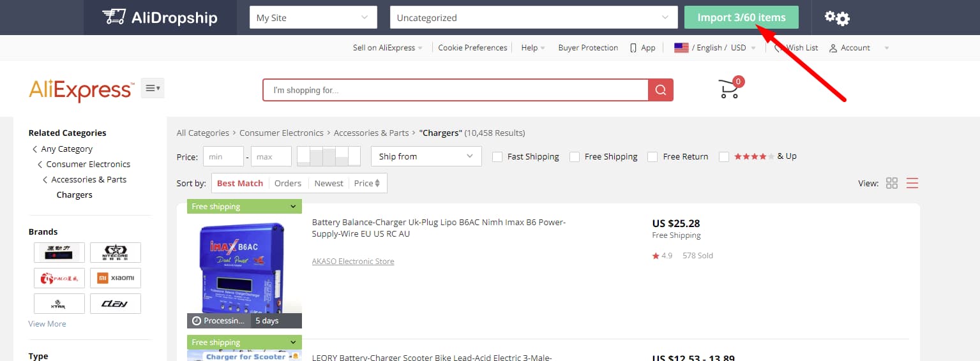Toggle the Fast Shipping checkbox
Screen dimensions: 980x361
[497, 157]
